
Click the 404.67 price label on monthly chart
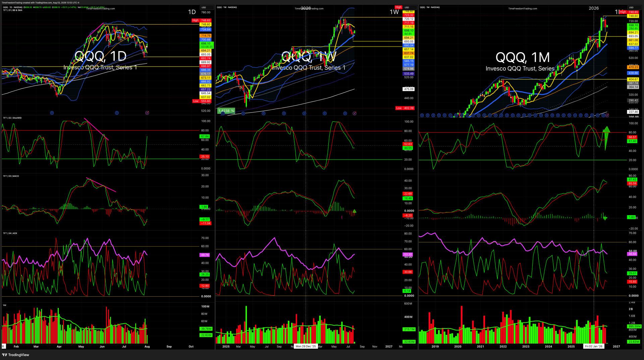tap(633, 79)
